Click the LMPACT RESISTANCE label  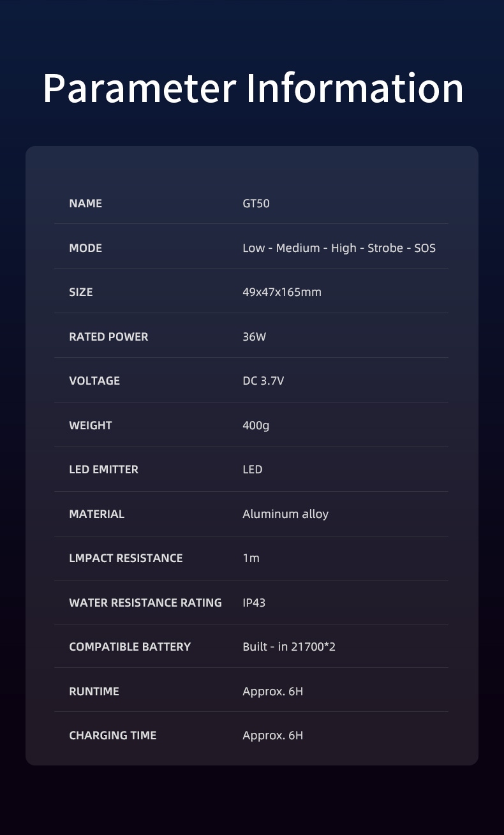point(126,558)
